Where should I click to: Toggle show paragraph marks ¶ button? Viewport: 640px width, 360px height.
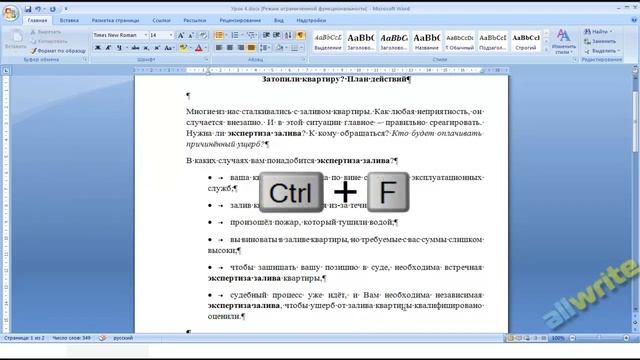[300, 36]
